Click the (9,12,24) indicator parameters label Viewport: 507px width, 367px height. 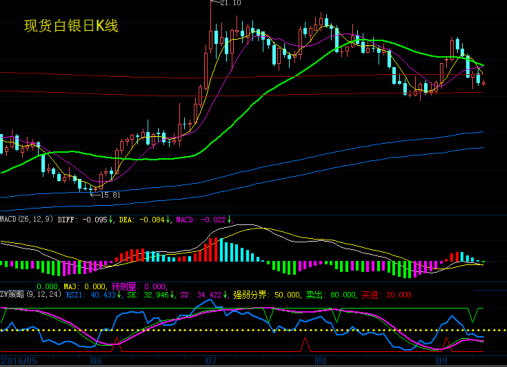pos(44,295)
